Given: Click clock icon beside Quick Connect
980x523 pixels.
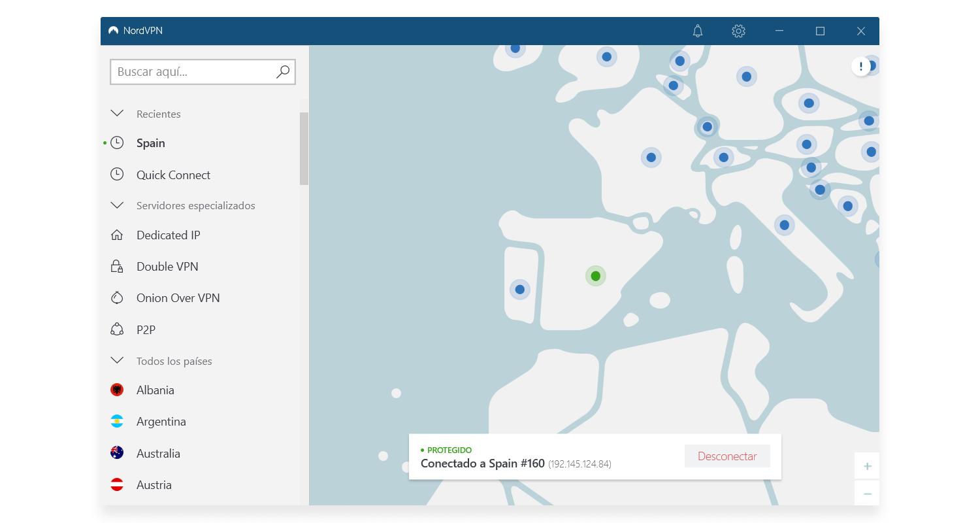Looking at the screenshot, I should point(117,174).
